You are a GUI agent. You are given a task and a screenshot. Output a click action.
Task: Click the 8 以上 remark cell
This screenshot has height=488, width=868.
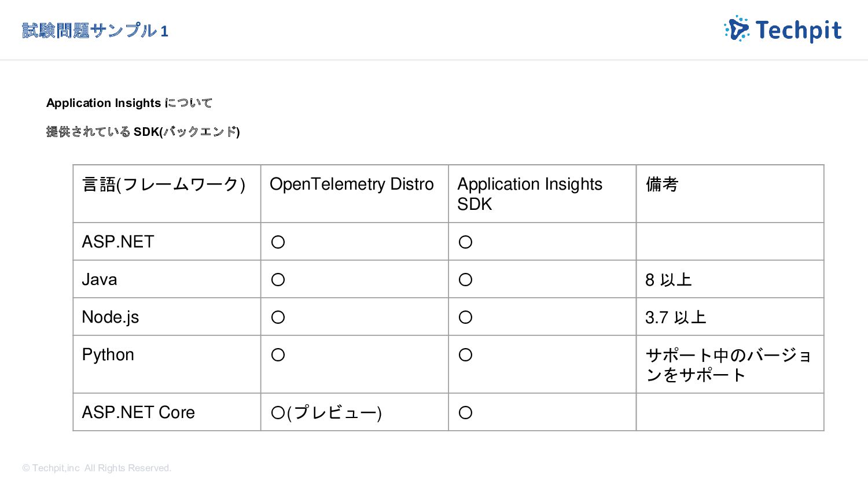pyautogui.click(x=730, y=279)
